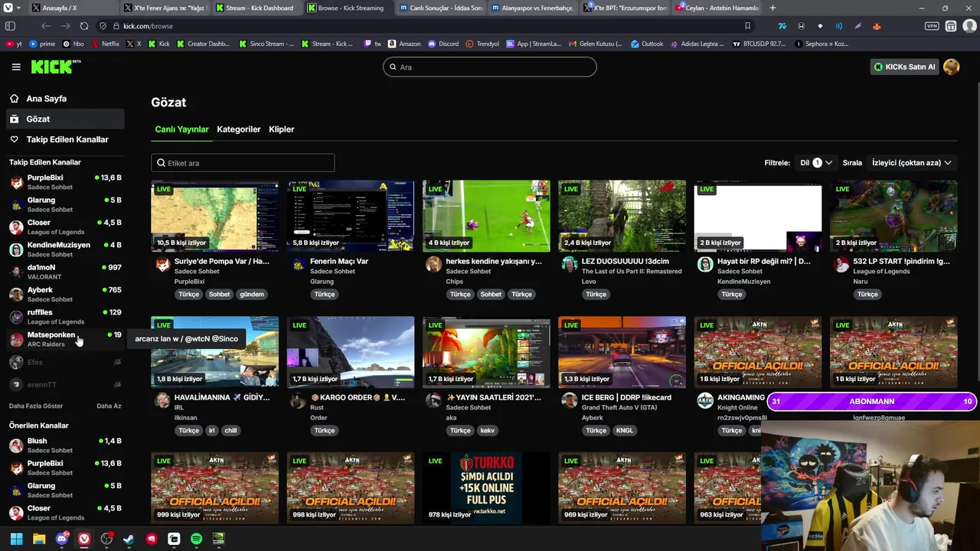The height and width of the screenshot is (551, 980).
Task: Click the VPN icon in browser toolbar
Action: 932,26
